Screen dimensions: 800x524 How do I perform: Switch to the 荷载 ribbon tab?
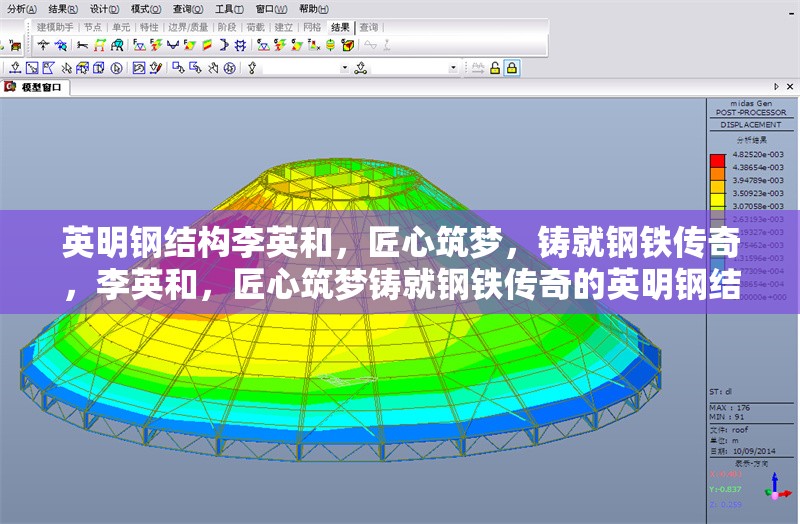pyautogui.click(x=255, y=27)
